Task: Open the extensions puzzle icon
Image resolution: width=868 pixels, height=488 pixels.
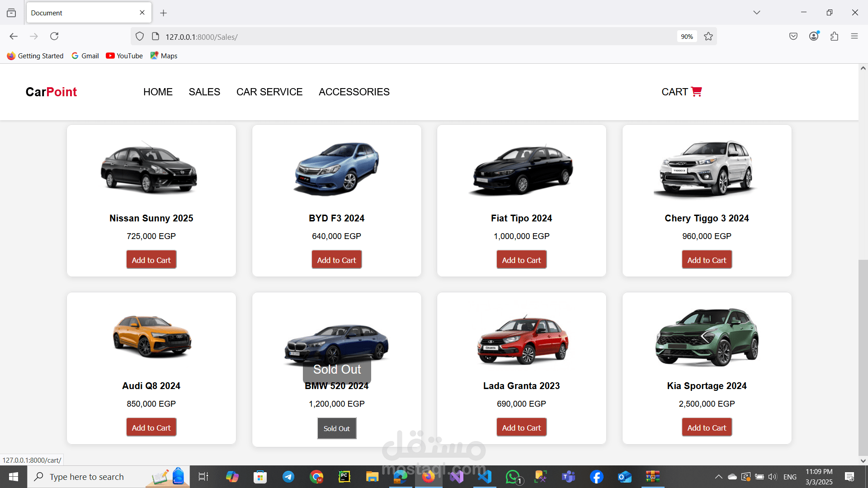Action: point(834,36)
